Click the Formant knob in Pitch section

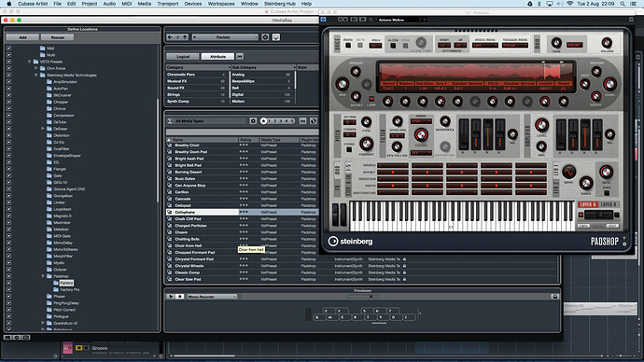[x=366, y=144]
